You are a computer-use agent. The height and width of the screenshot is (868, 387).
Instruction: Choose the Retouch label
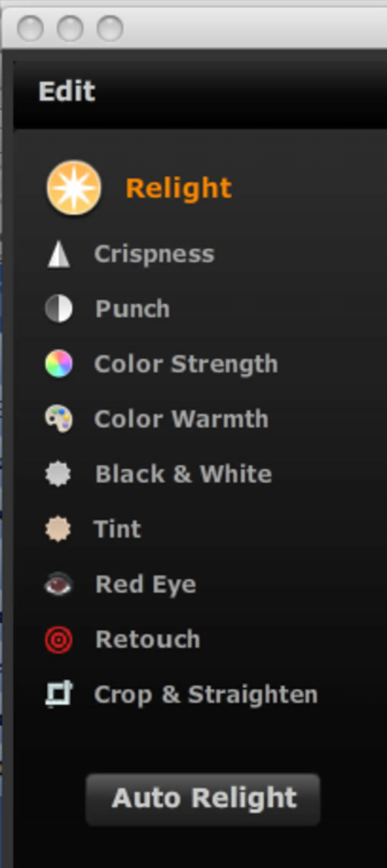click(148, 639)
